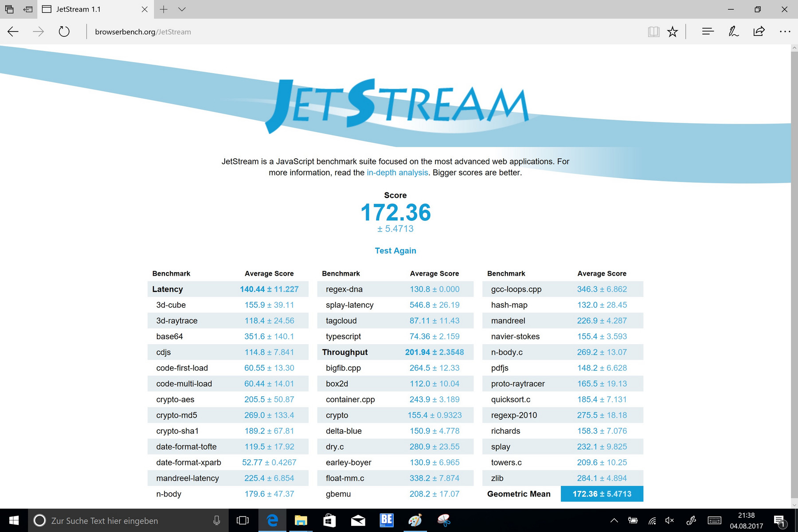Refresh the JetStream page
This screenshot has width=798, height=532.
click(64, 31)
